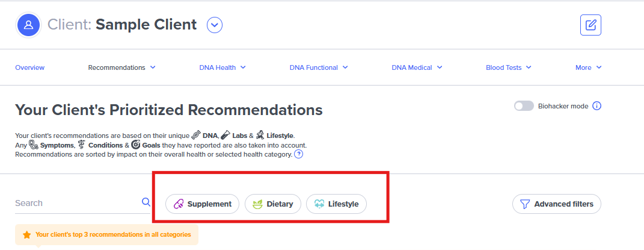The height and width of the screenshot is (250, 644).
Task: Click the Biohacker mode info icon
Action: 596,106
